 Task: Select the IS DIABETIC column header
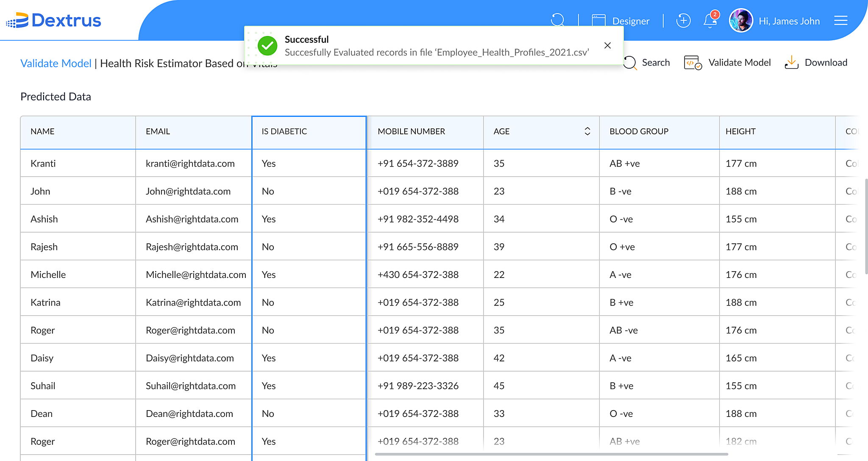(309, 132)
